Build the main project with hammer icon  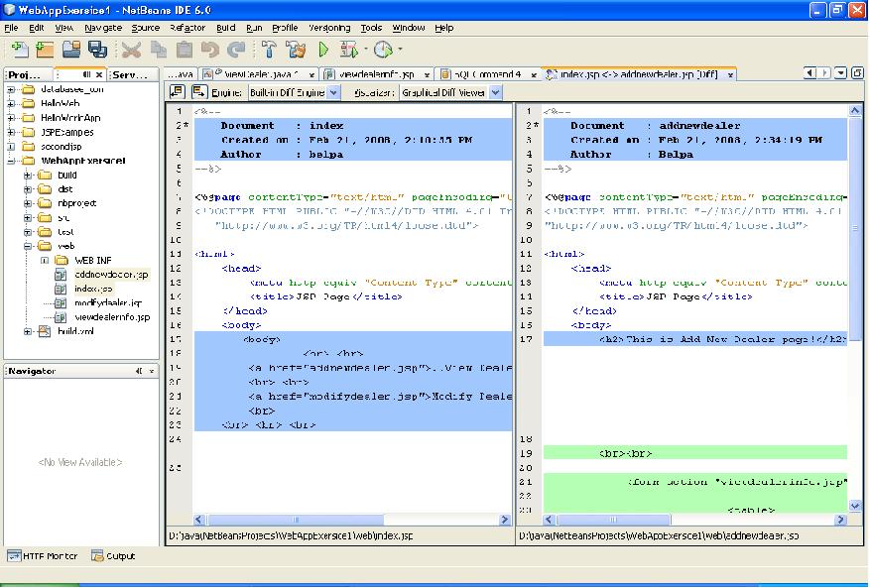point(269,50)
